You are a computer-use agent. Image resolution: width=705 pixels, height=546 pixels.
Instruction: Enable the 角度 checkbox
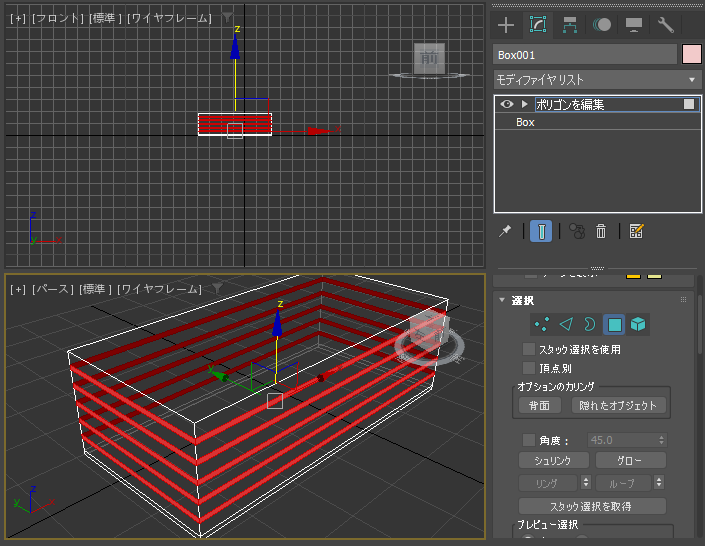tap(529, 440)
